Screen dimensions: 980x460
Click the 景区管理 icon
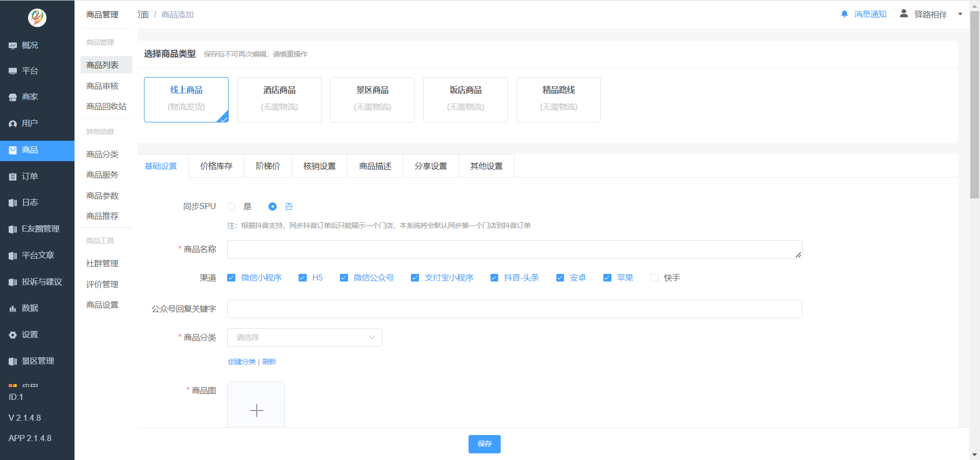(13, 361)
